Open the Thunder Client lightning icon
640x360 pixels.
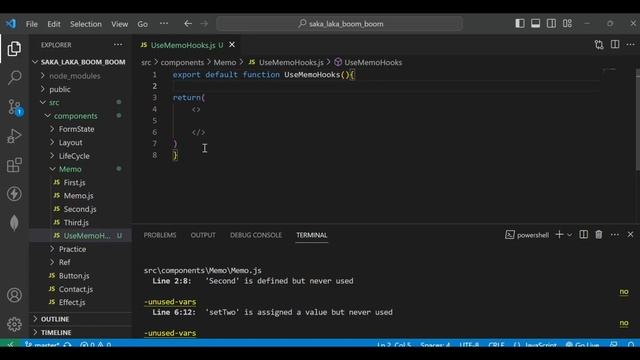(x=14, y=194)
